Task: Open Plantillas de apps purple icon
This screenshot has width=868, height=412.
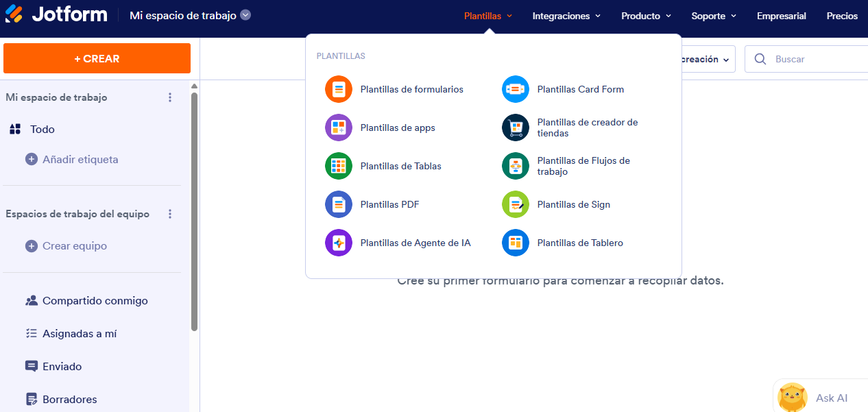Action: 338,128
